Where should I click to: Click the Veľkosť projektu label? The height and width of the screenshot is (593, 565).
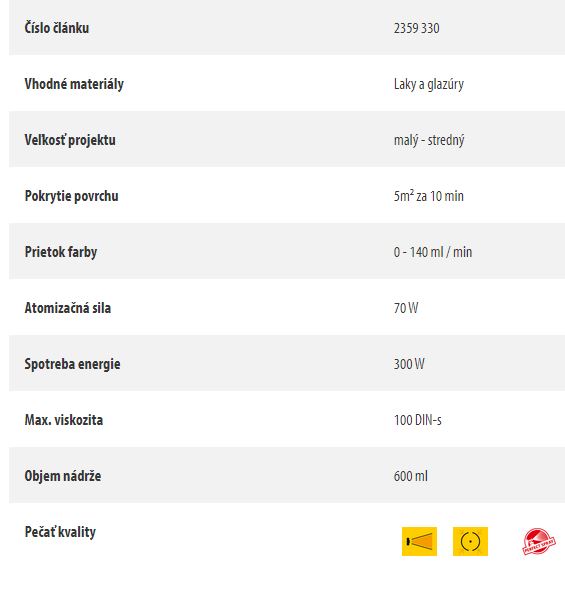pos(70,140)
